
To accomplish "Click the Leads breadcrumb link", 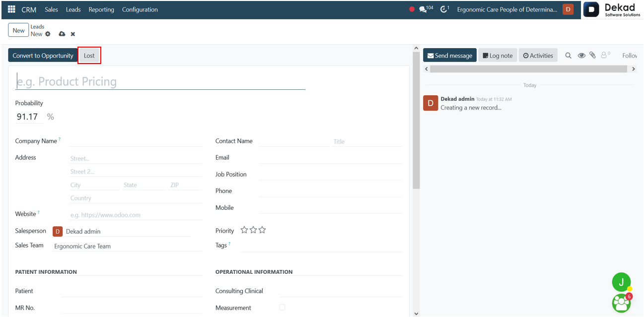I will [x=37, y=27].
